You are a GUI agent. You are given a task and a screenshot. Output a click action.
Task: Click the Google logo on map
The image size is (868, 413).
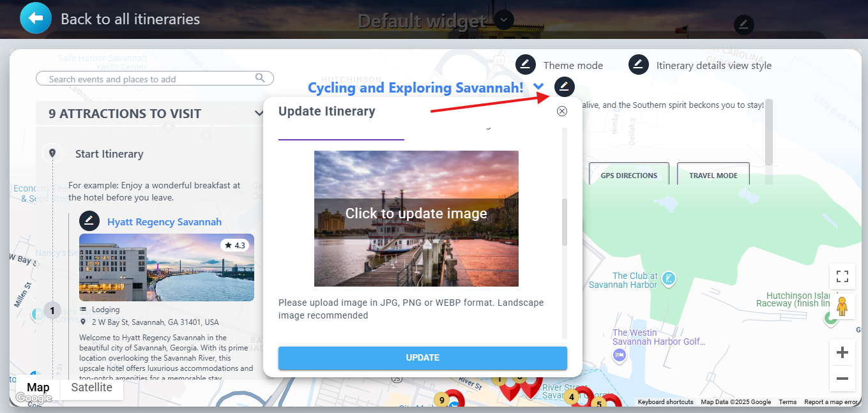click(x=33, y=398)
